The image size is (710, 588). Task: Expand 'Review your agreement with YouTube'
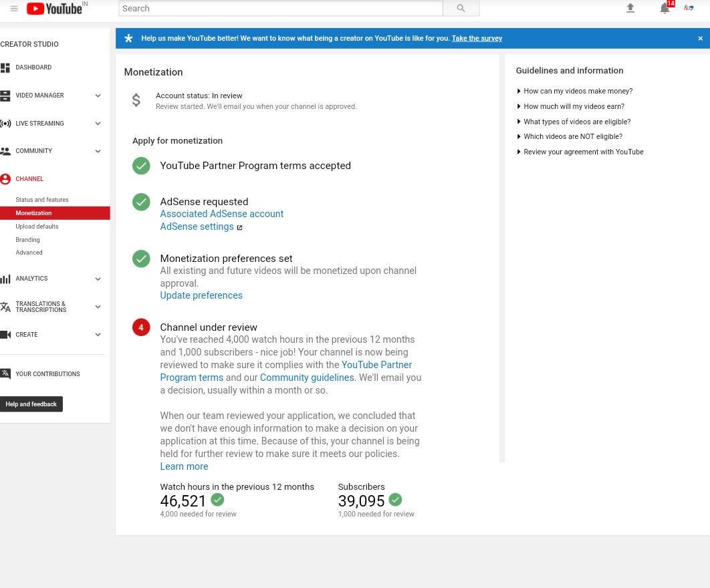(x=580, y=152)
